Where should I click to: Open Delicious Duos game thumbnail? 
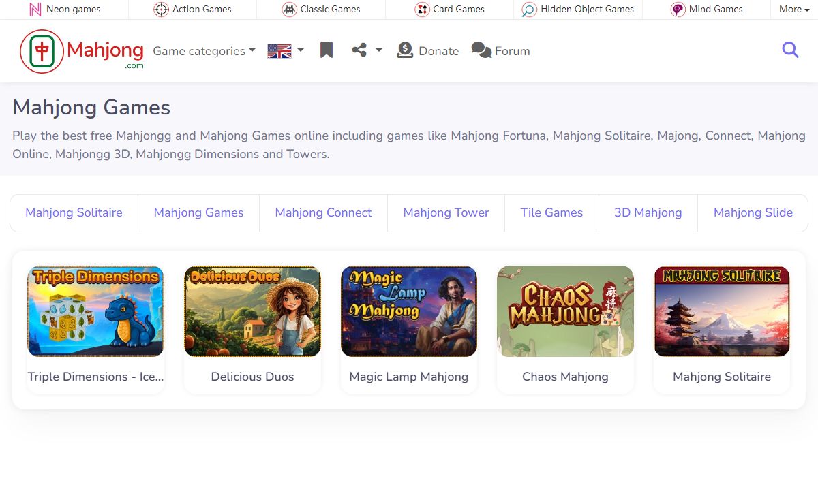(252, 311)
